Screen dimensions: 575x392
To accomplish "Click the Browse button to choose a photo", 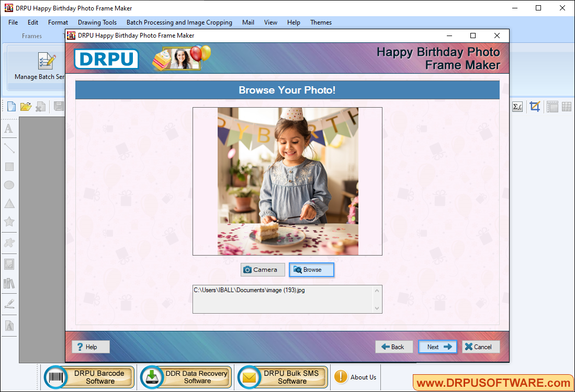I will pos(311,270).
